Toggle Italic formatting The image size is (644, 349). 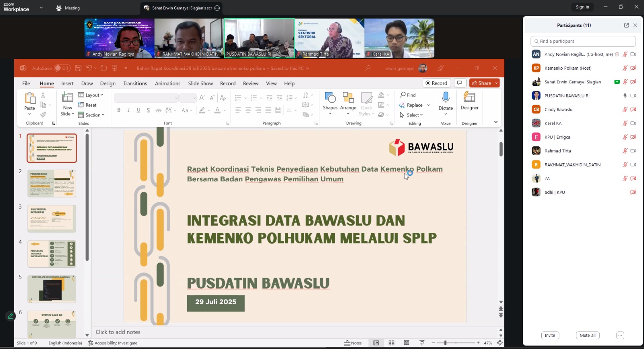[x=129, y=110]
